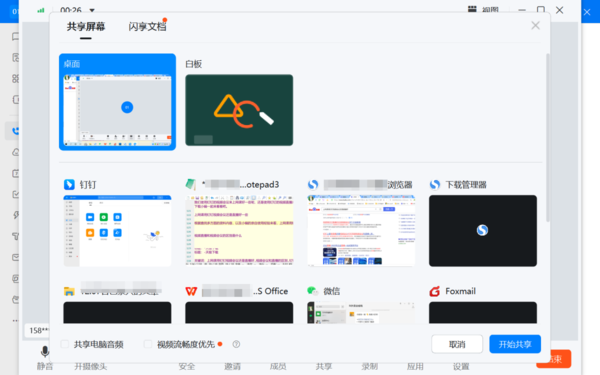
Task: Click the WeChat (微信) app icon
Action: [x=313, y=291]
